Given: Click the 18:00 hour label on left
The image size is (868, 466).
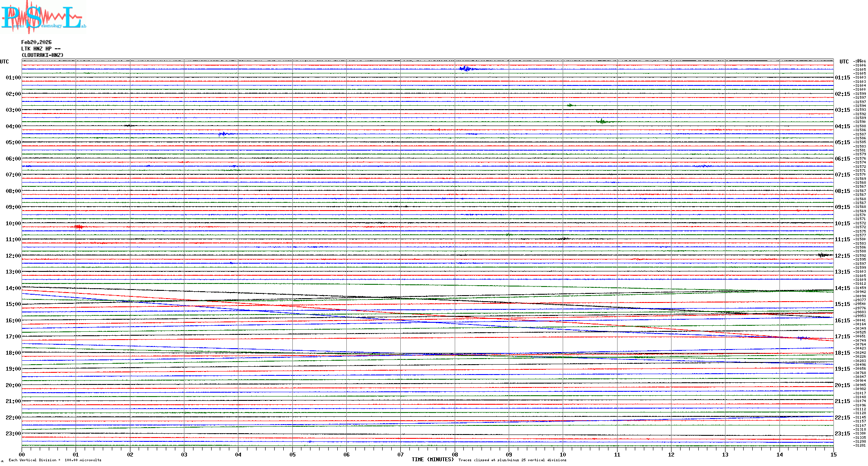Looking at the screenshot, I should [13, 353].
